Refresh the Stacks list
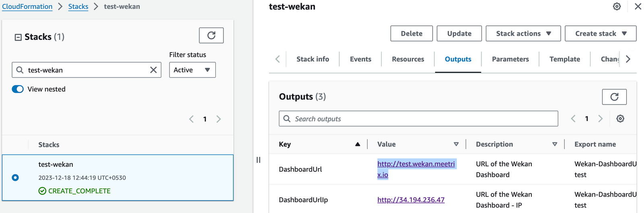 coord(211,35)
